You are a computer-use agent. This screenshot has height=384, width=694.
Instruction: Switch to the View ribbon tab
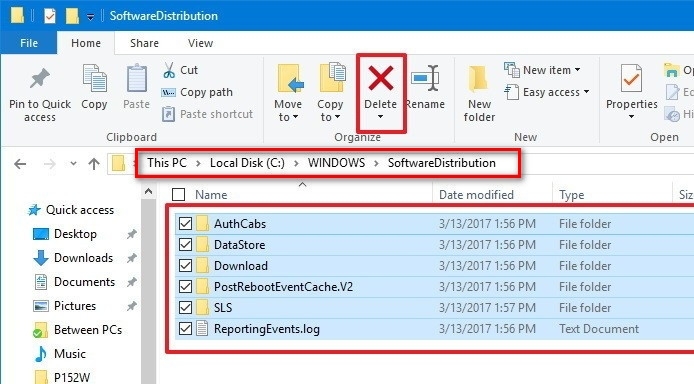point(200,43)
